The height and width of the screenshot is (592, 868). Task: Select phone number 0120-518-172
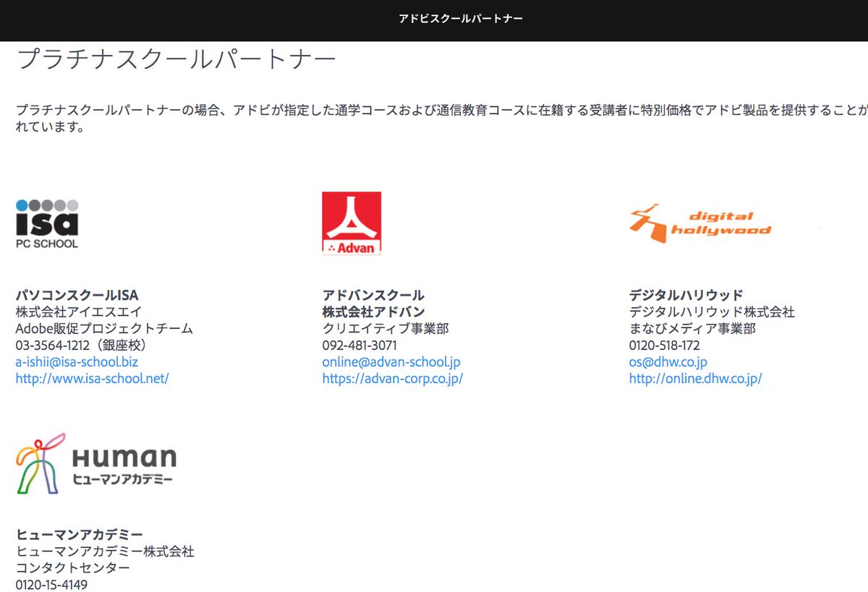point(665,346)
